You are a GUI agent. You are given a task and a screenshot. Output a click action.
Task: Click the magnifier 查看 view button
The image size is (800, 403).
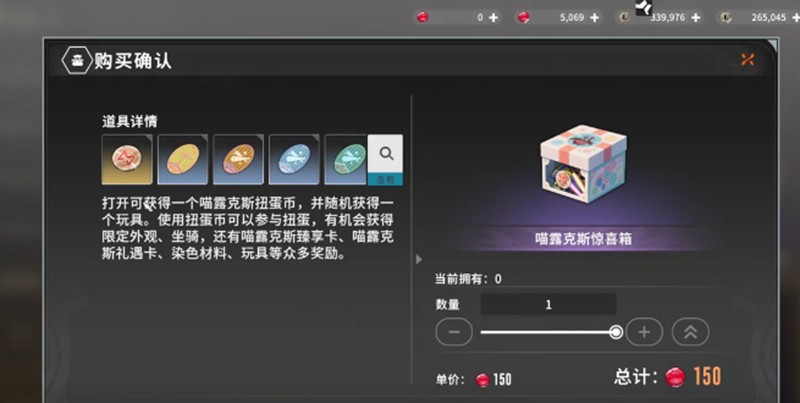click(386, 160)
